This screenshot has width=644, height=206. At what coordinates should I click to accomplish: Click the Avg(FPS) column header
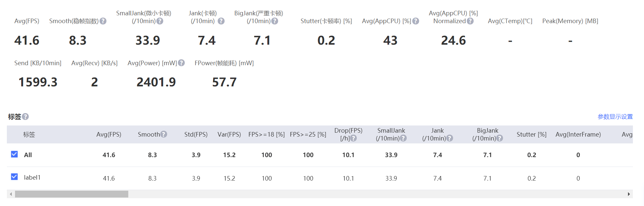click(109, 135)
